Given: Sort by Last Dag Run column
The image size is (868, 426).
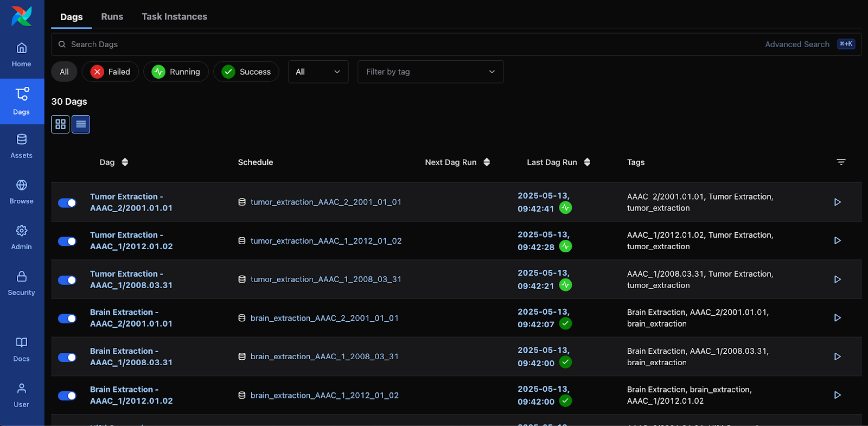Looking at the screenshot, I should point(558,162).
